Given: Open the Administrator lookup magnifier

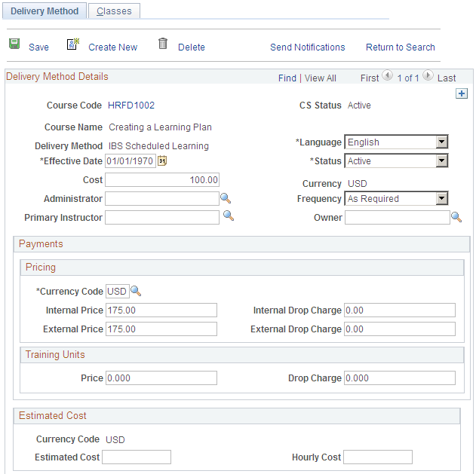Looking at the screenshot, I should 226,198.
